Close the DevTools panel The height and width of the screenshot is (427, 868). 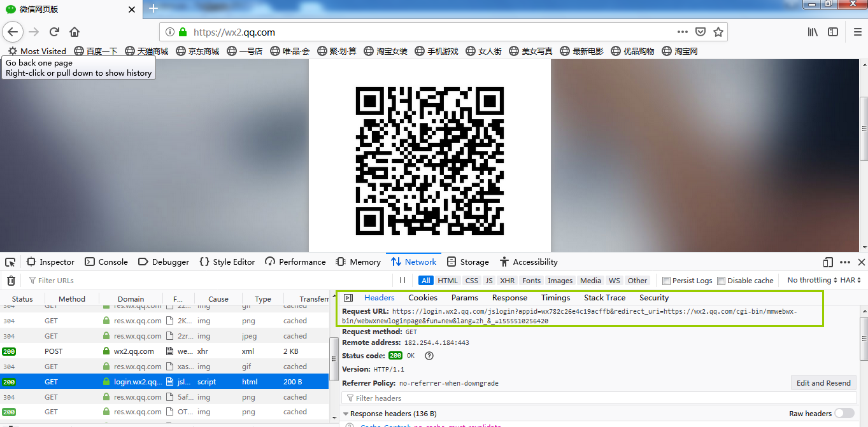(862, 262)
